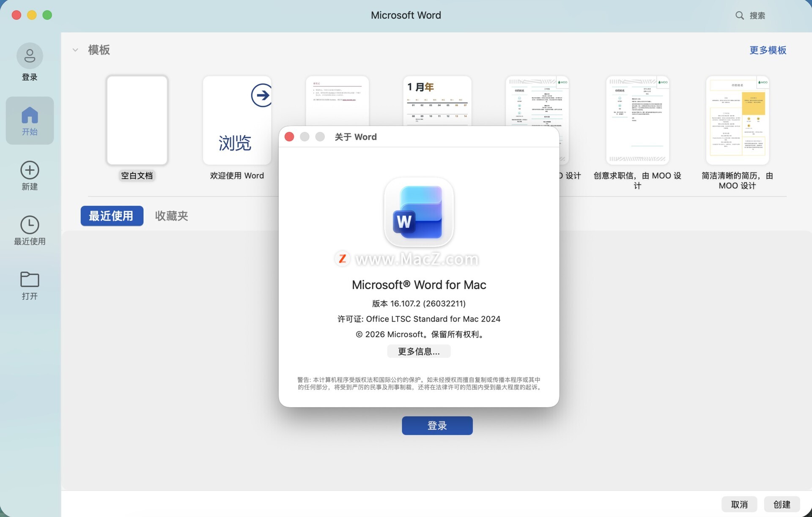Click the arrow icon on the Welcome to Word template
The width and height of the screenshot is (812, 517).
point(261,96)
